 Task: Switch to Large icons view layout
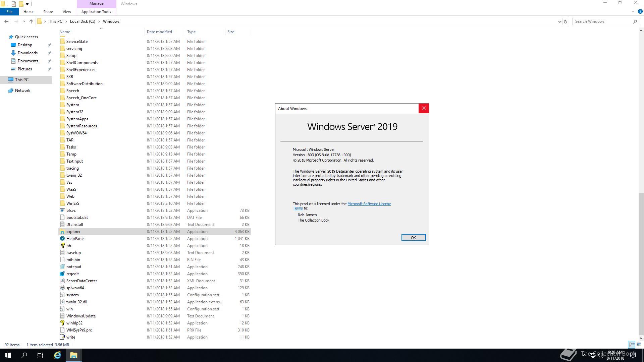point(639,345)
